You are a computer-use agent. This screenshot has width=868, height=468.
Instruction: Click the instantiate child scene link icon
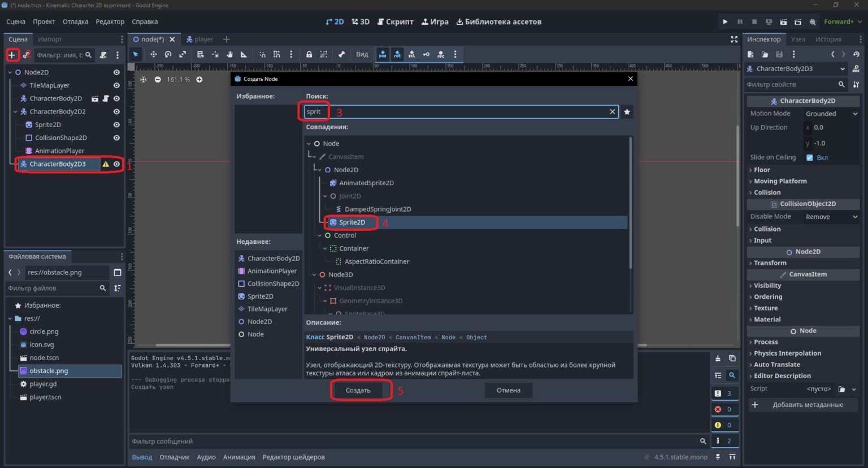27,55
